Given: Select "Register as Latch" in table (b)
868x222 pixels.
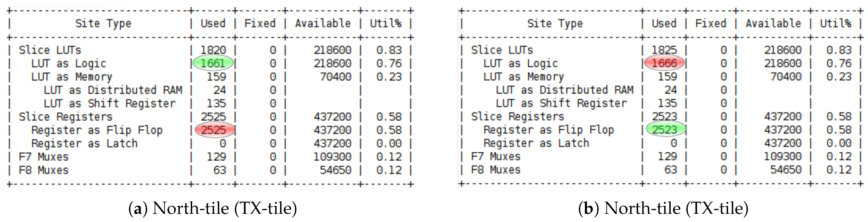Looking at the screenshot, I should pyautogui.click(x=536, y=143).
